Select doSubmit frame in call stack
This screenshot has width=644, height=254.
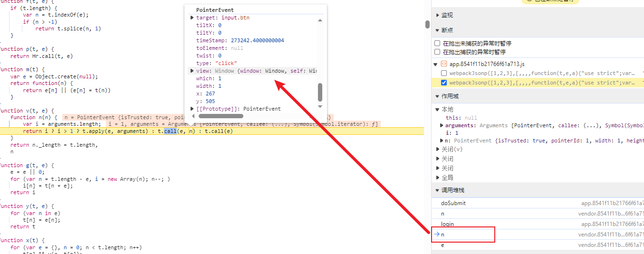point(453,203)
